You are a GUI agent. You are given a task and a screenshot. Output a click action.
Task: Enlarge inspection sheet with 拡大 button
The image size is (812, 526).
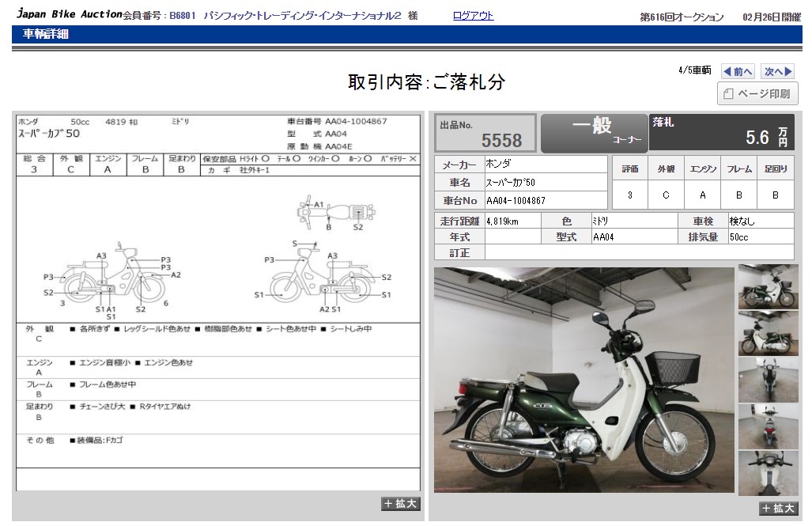[401, 504]
